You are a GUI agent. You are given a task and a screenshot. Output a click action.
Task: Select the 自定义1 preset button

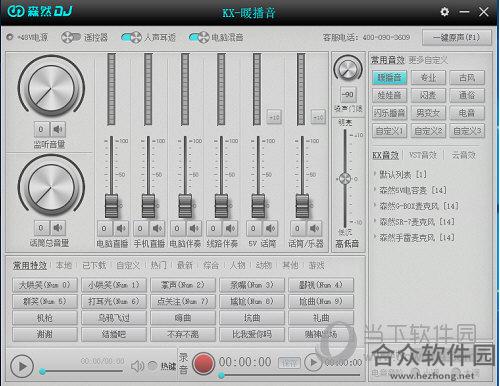point(389,131)
